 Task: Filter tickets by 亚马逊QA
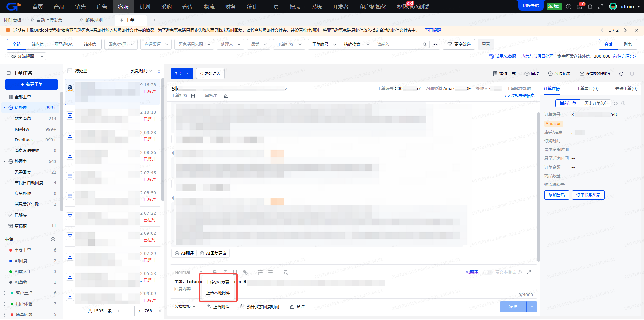coord(64,44)
